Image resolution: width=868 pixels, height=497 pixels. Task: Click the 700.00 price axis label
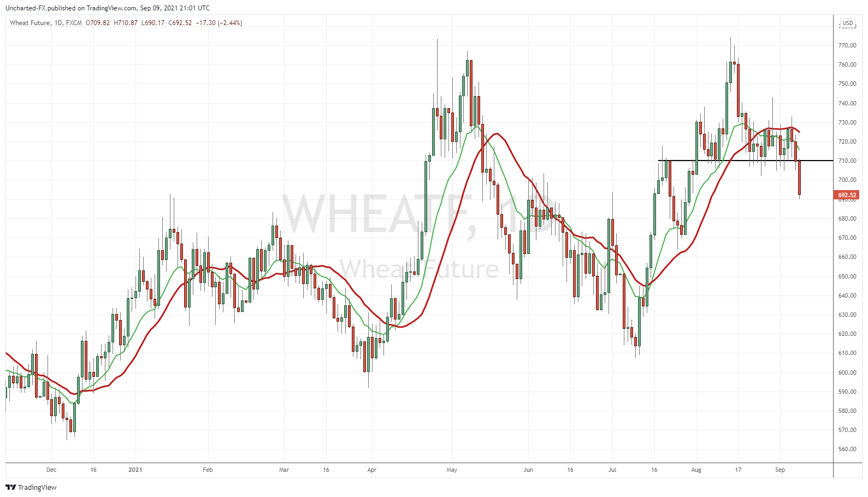847,180
